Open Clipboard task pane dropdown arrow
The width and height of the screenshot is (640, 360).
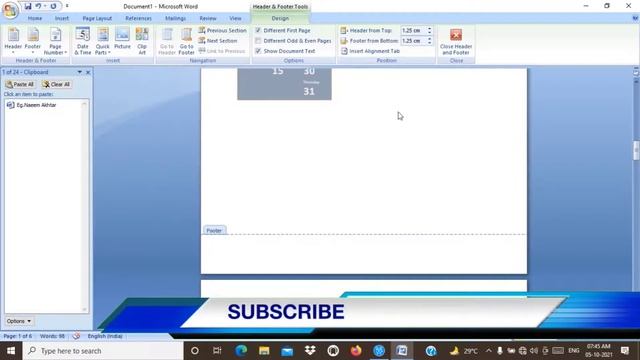[80, 72]
